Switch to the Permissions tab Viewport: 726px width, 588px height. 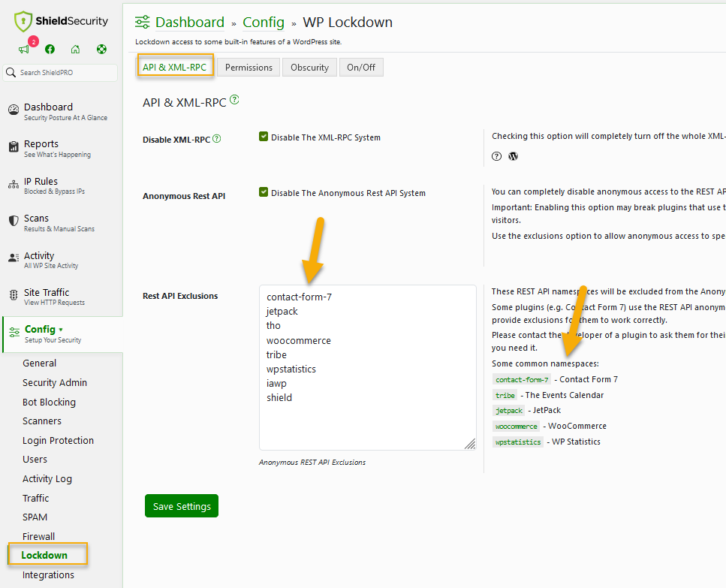coord(249,67)
